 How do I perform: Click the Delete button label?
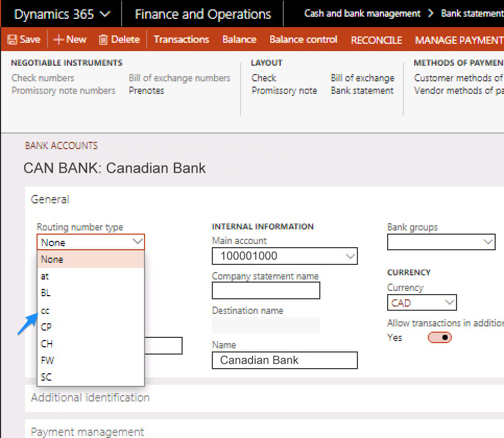click(125, 40)
